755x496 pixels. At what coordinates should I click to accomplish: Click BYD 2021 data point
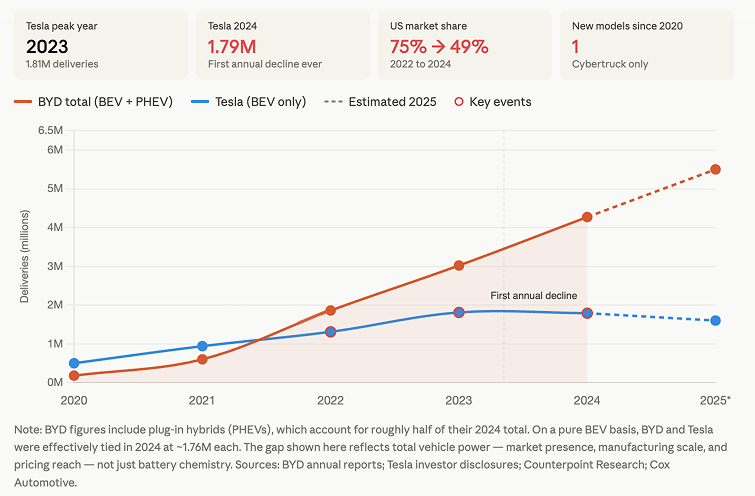pyautogui.click(x=202, y=359)
